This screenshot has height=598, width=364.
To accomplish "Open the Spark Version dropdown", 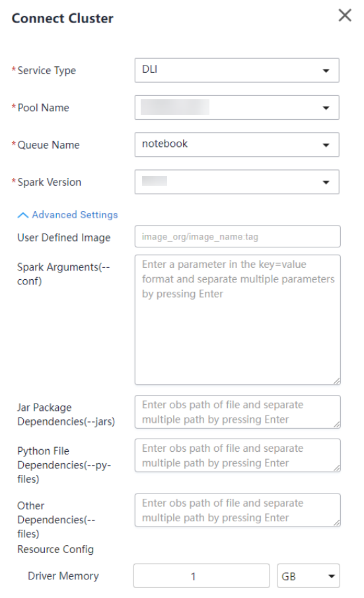I will [x=237, y=182].
